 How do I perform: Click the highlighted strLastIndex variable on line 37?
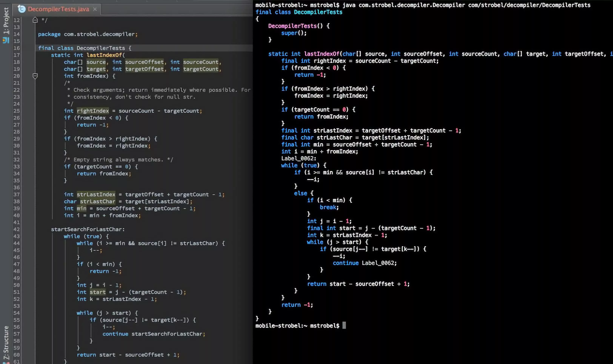[96, 195]
